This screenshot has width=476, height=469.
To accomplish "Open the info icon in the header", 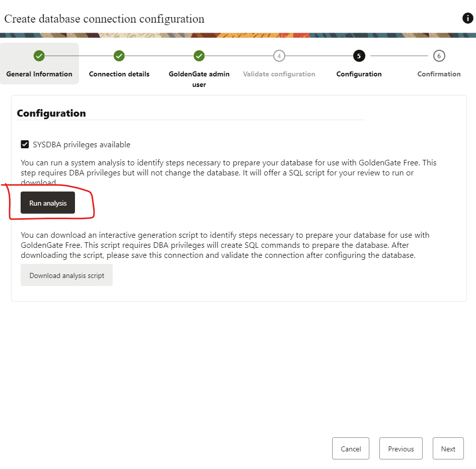I will (467, 19).
